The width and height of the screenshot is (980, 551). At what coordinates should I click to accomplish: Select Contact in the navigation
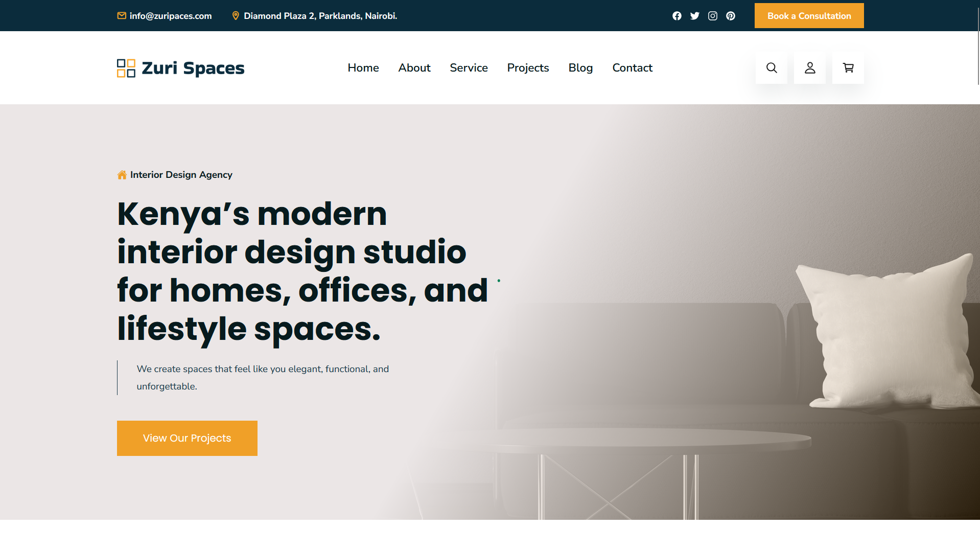(632, 68)
